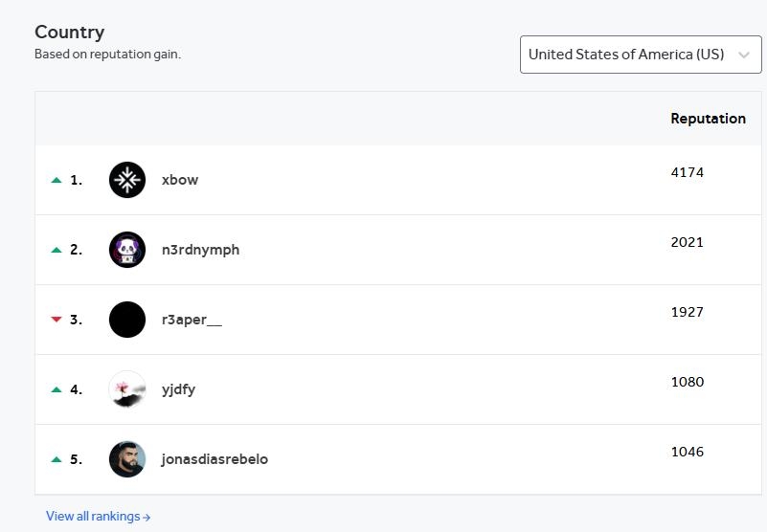Select r3aper__'s black circle avatar

click(x=127, y=320)
